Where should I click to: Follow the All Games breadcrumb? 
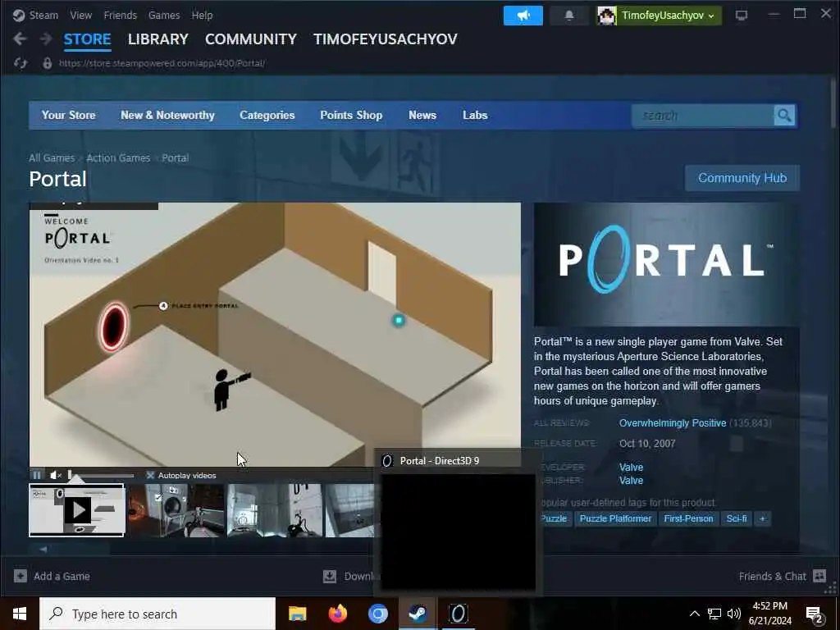tap(52, 158)
